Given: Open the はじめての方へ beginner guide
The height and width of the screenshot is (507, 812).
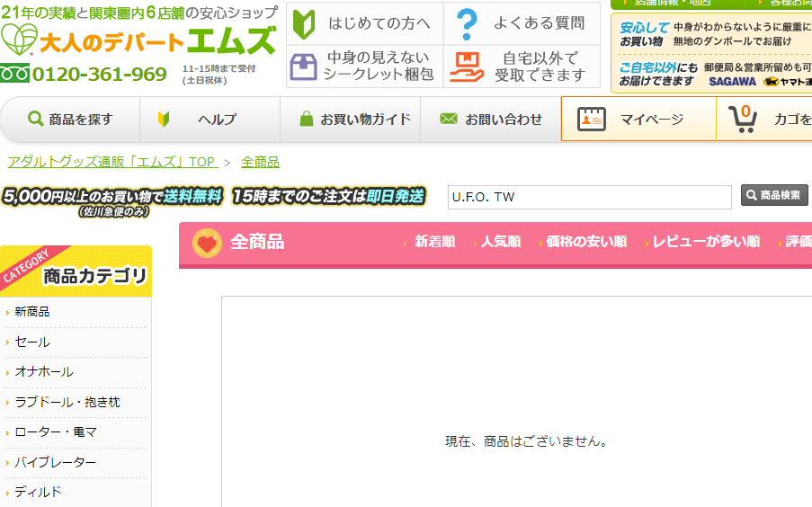Looking at the screenshot, I should point(364,22).
